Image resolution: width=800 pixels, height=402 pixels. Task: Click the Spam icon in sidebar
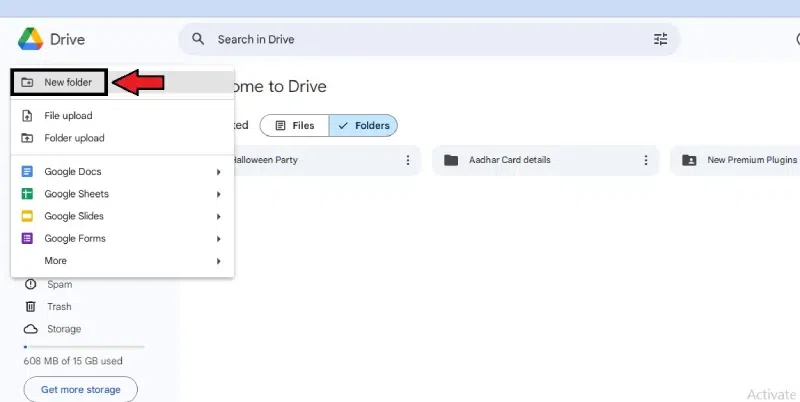click(31, 284)
